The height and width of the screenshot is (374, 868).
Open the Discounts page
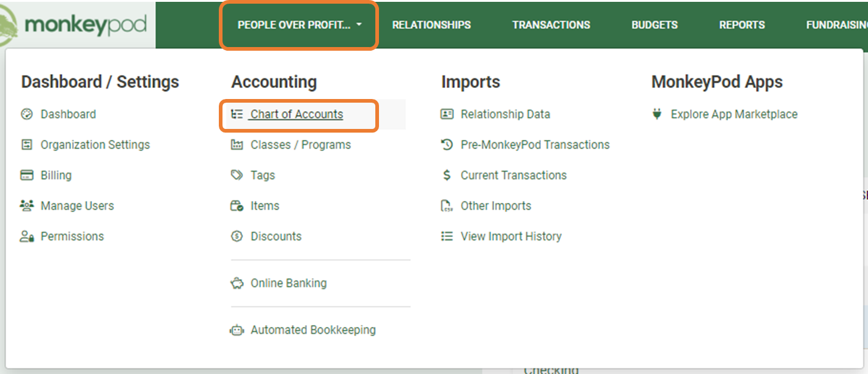[x=276, y=237]
